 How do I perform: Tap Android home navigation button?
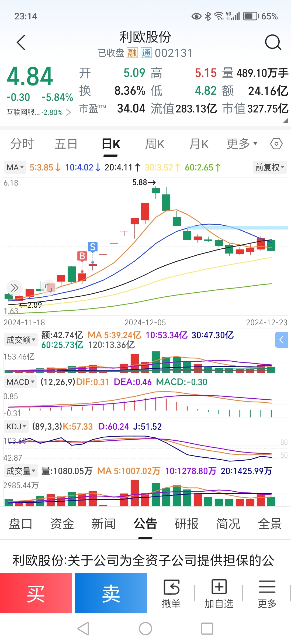point(145,629)
